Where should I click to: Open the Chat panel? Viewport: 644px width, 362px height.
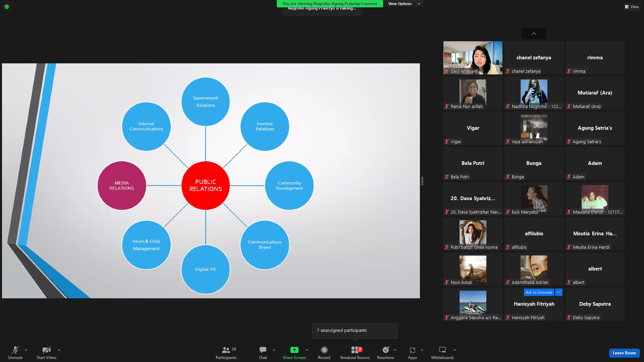[x=263, y=353]
